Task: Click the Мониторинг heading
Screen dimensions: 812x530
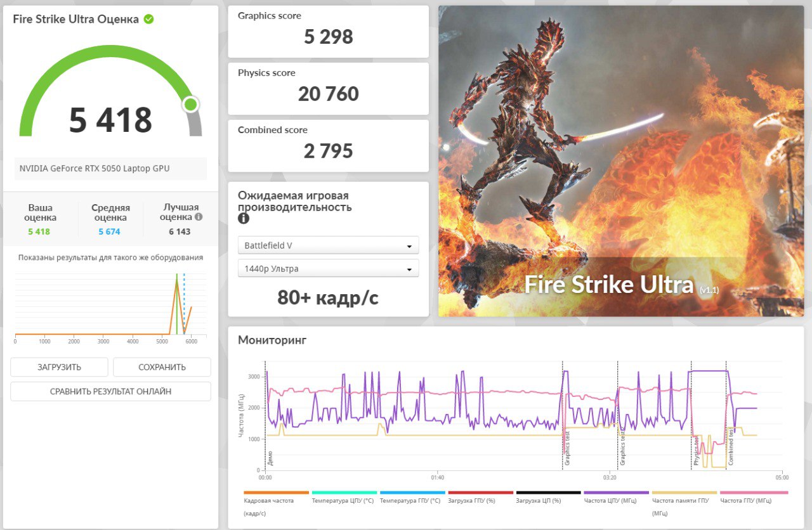Action: point(272,340)
